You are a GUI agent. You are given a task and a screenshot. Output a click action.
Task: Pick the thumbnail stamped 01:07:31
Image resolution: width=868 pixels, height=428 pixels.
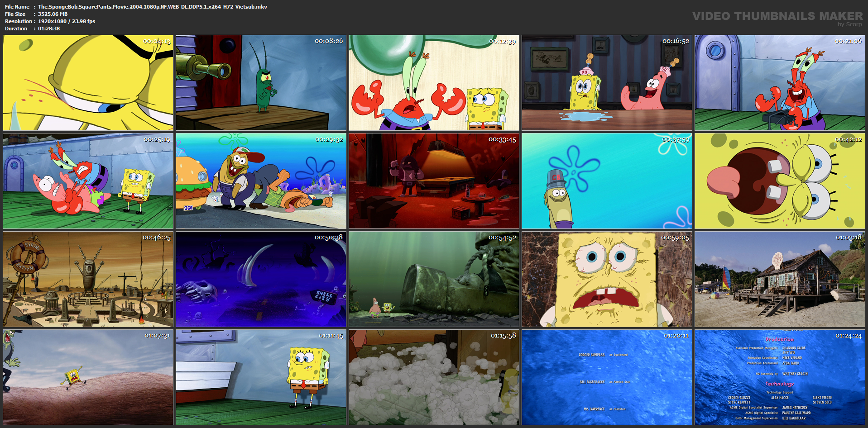[x=88, y=377]
